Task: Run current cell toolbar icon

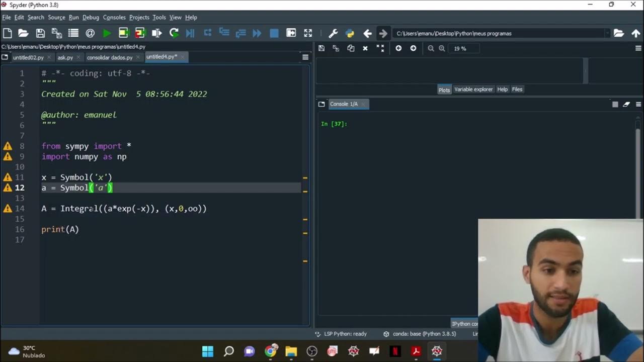Action: tap(123, 33)
